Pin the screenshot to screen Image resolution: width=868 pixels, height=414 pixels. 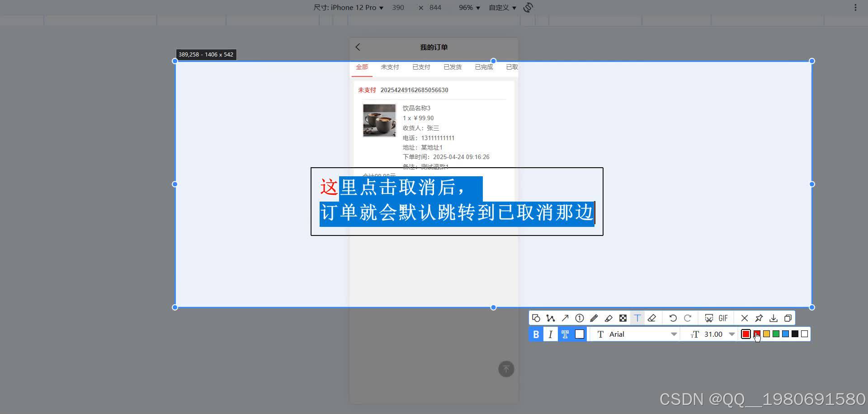point(759,318)
